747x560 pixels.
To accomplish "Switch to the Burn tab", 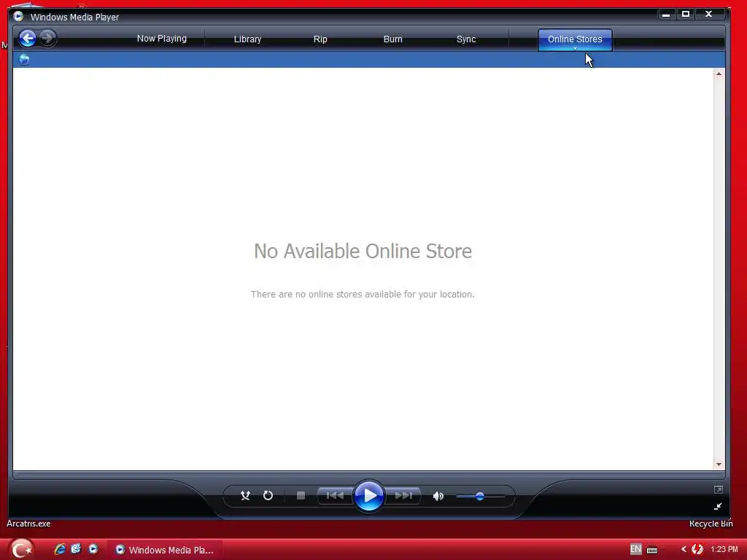I will [x=393, y=39].
